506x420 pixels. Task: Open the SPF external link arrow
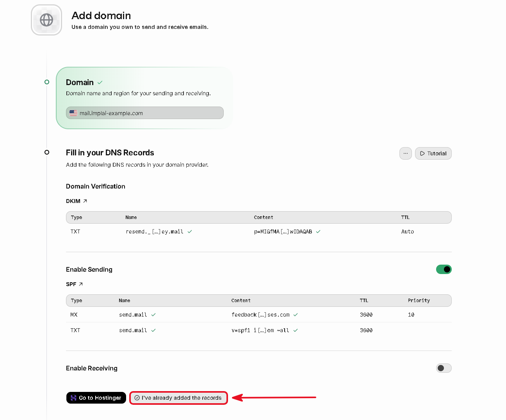coord(81,284)
